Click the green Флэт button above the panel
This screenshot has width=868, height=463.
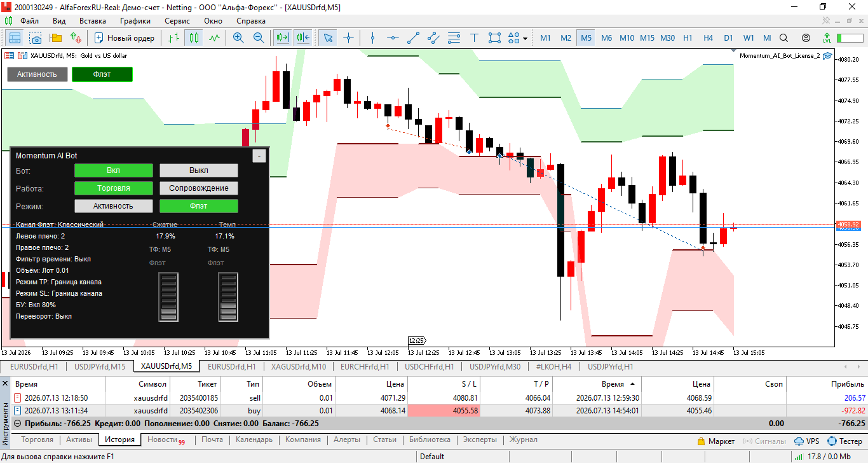(x=102, y=74)
